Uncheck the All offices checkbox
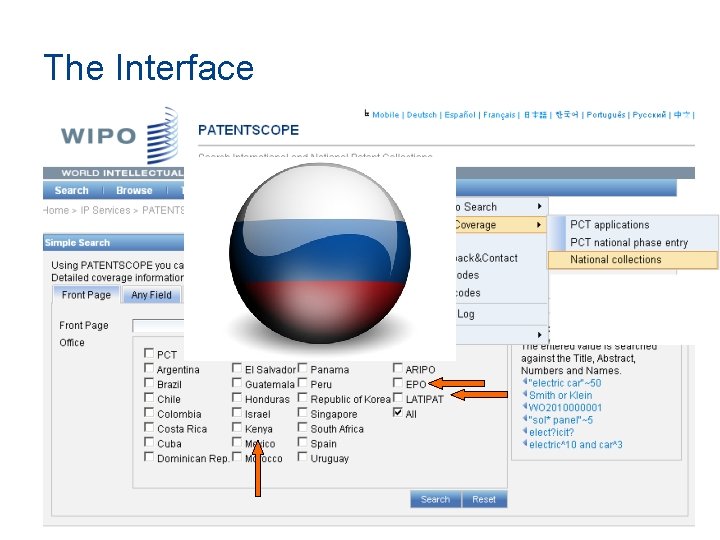 point(398,412)
